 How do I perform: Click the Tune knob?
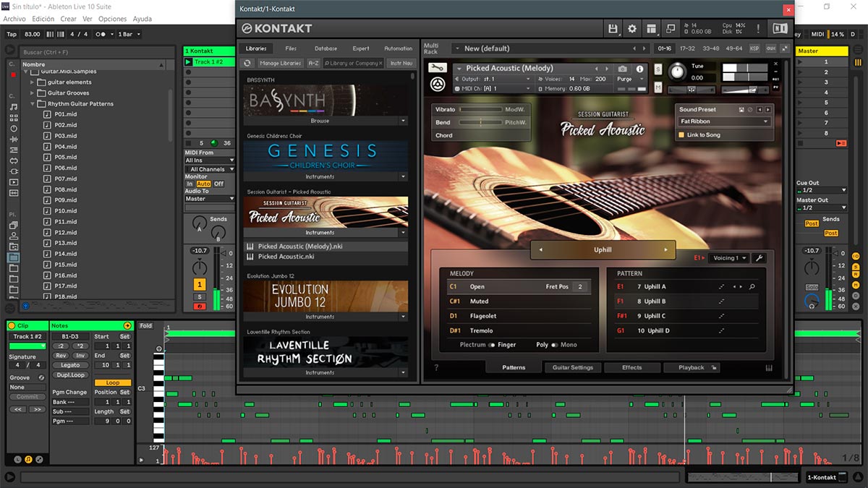tap(677, 72)
